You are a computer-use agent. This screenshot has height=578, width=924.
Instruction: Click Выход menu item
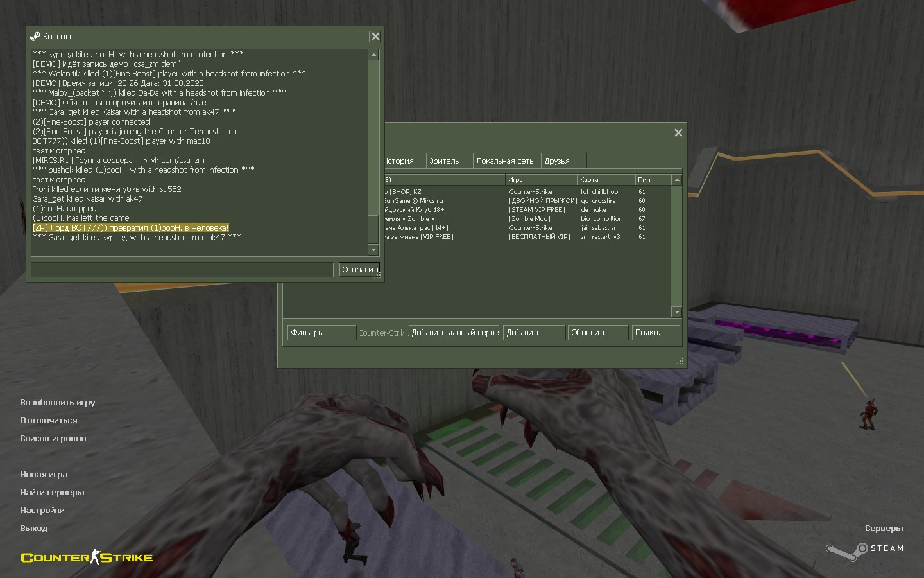tap(33, 529)
